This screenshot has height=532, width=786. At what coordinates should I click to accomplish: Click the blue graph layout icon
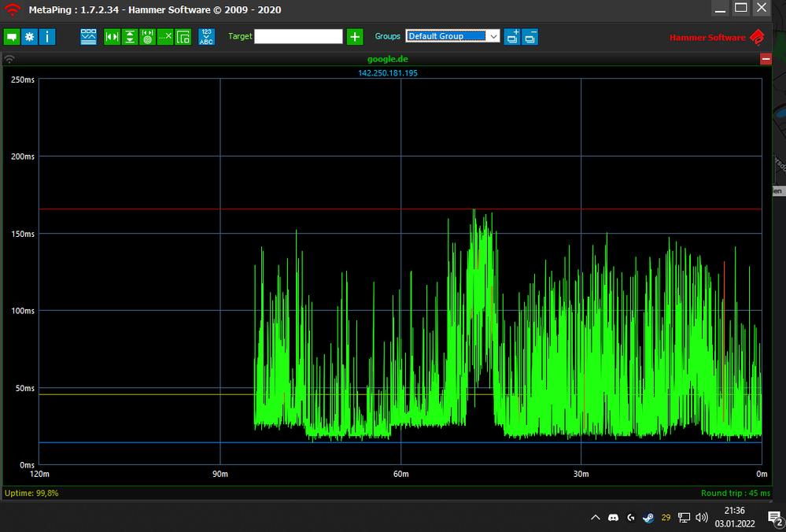click(89, 37)
